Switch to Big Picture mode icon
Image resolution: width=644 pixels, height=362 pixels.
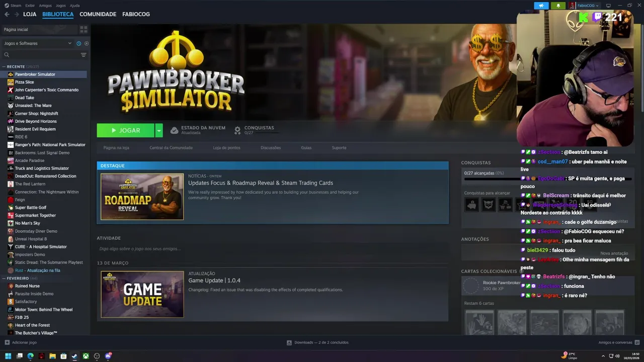click(608, 6)
